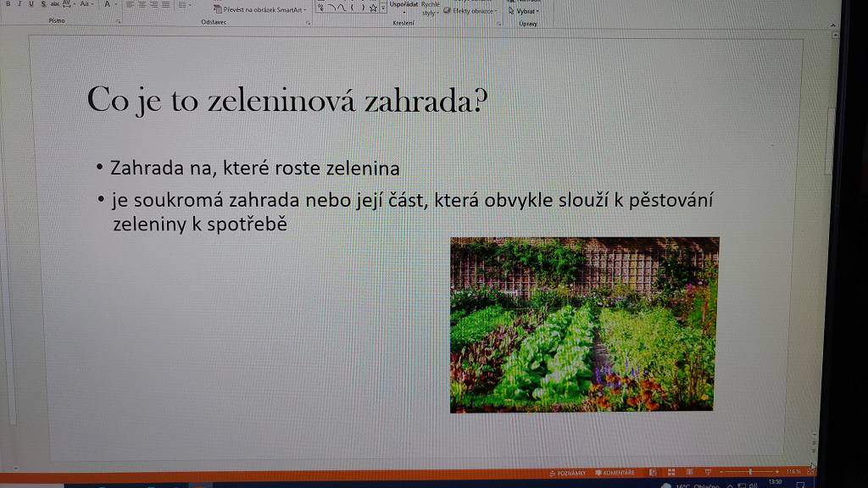Expand the shapes gallery more arrow

click(383, 8)
